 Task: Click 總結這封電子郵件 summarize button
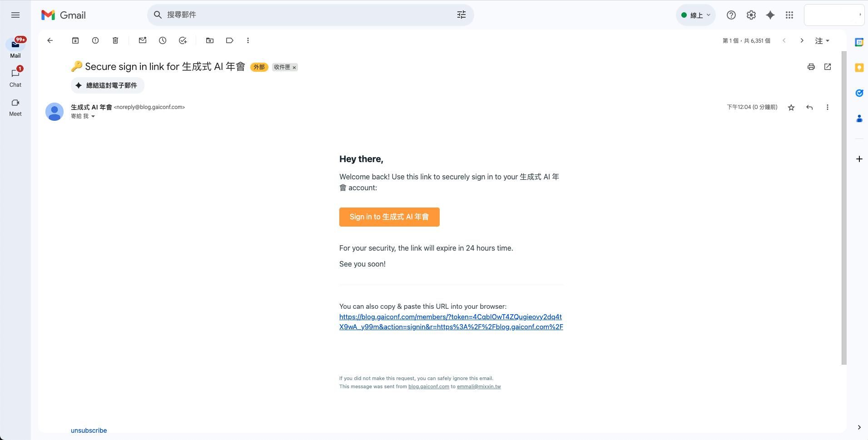pyautogui.click(x=107, y=85)
